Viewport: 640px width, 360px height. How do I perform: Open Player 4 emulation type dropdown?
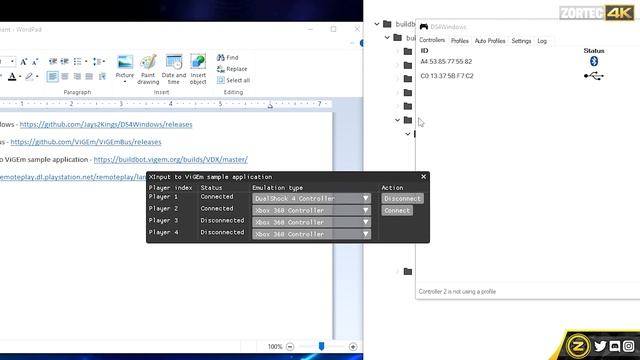point(311,234)
